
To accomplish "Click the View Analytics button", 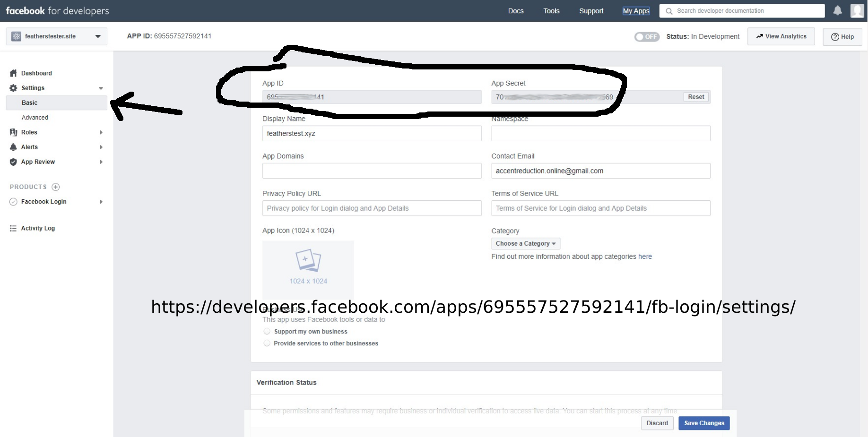I will [x=781, y=36].
